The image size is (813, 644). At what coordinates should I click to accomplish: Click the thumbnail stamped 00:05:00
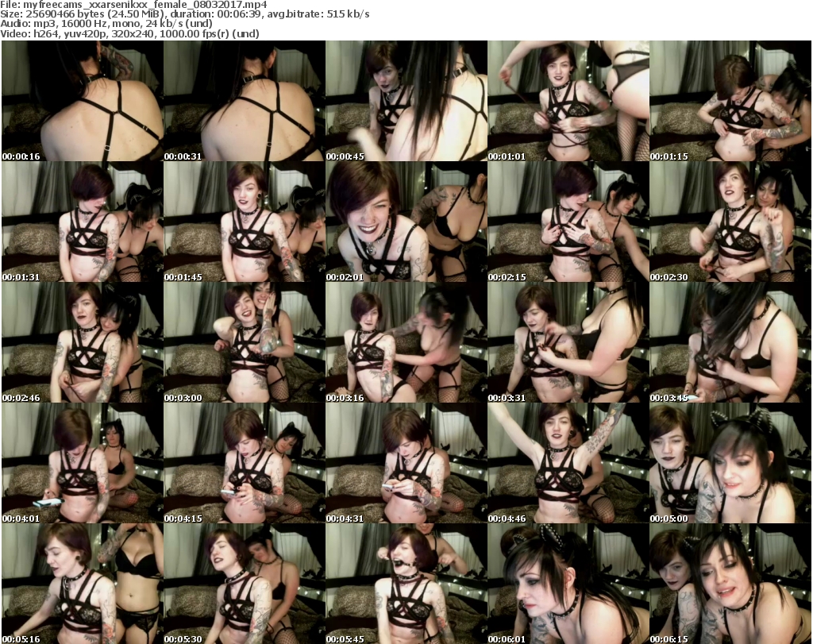730,463
